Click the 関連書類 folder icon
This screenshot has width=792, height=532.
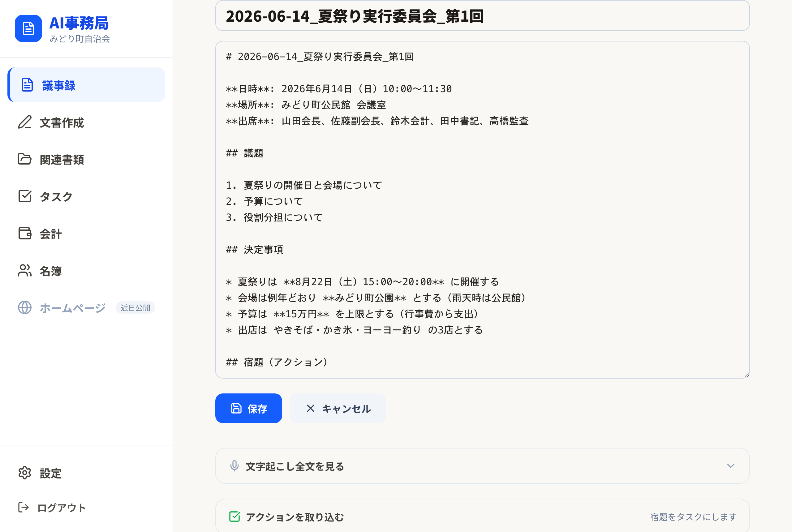(25, 159)
